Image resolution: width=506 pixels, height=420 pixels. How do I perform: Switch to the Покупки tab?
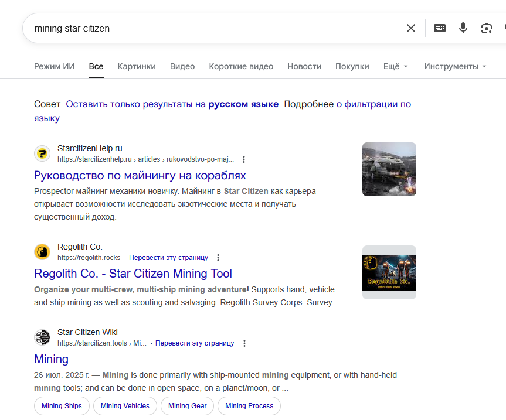tap(352, 66)
